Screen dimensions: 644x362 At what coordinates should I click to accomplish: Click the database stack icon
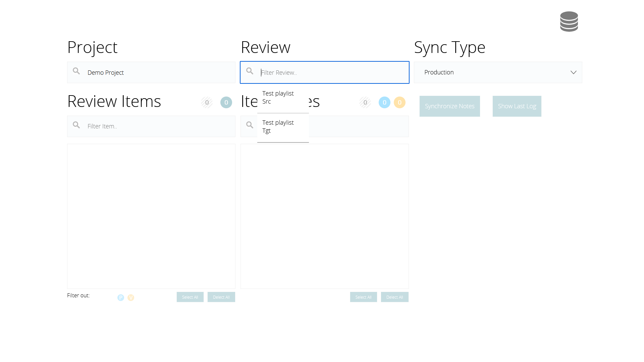click(x=569, y=21)
